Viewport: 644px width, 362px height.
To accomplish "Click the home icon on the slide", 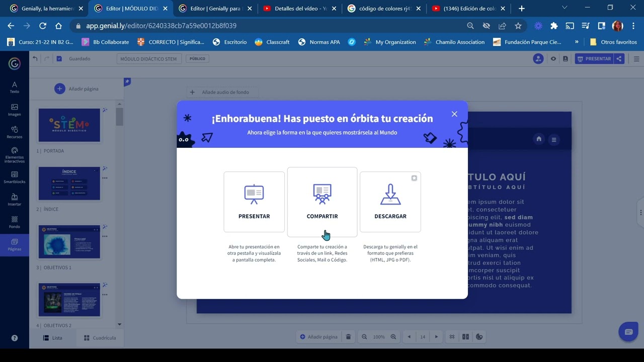I will point(539,139).
